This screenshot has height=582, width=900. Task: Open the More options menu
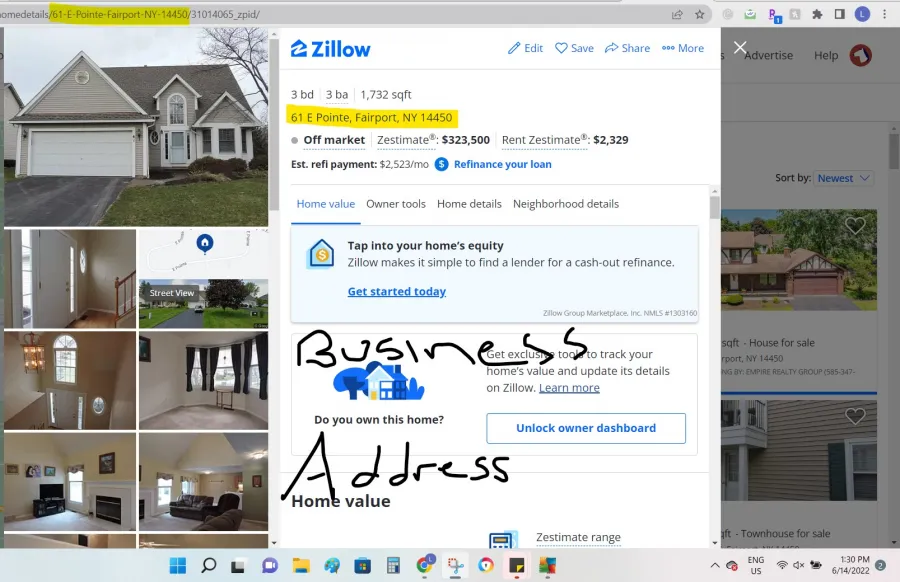click(x=682, y=48)
